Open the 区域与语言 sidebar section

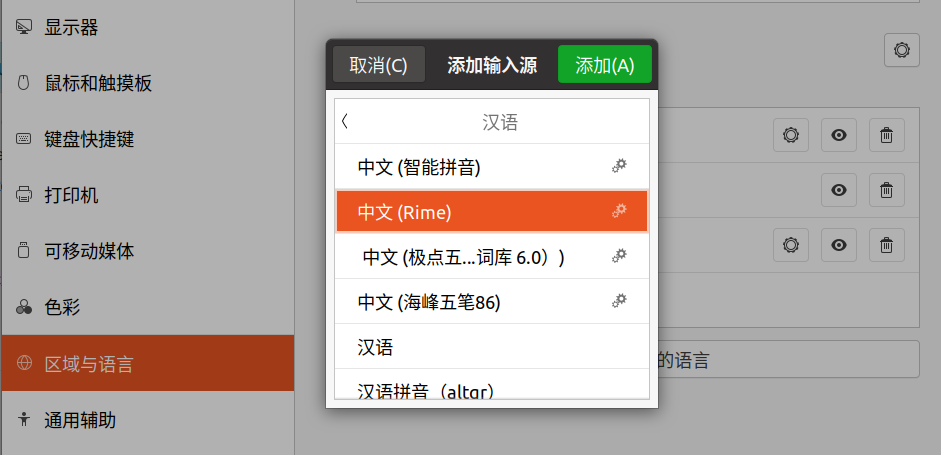point(147,364)
